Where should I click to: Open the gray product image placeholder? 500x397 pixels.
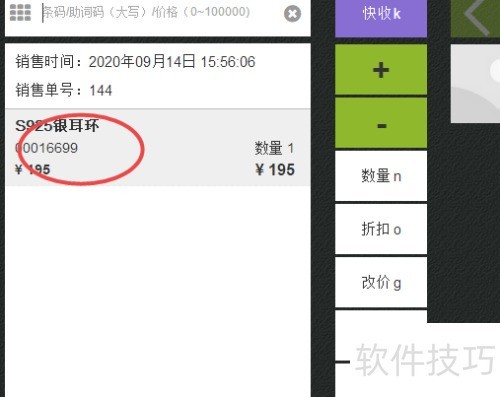pyautogui.click(x=475, y=84)
